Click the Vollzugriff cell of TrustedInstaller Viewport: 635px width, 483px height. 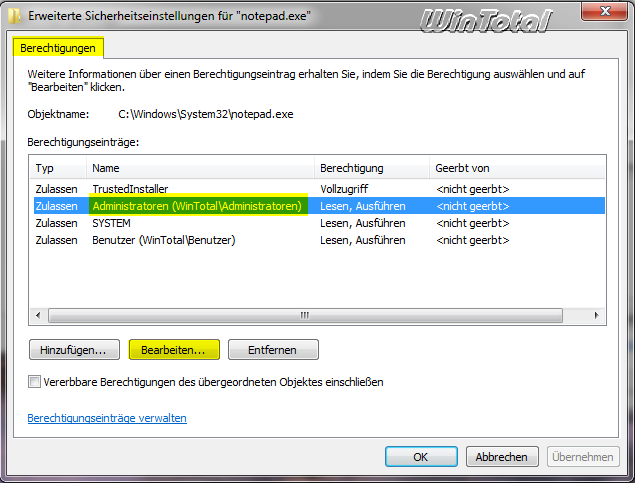(x=344, y=189)
